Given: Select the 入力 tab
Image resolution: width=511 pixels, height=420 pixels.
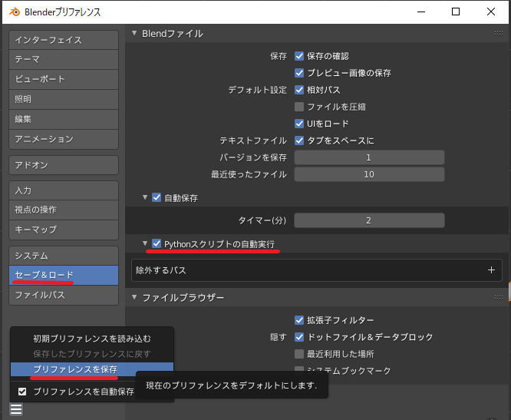Looking at the screenshot, I should click(x=64, y=190).
